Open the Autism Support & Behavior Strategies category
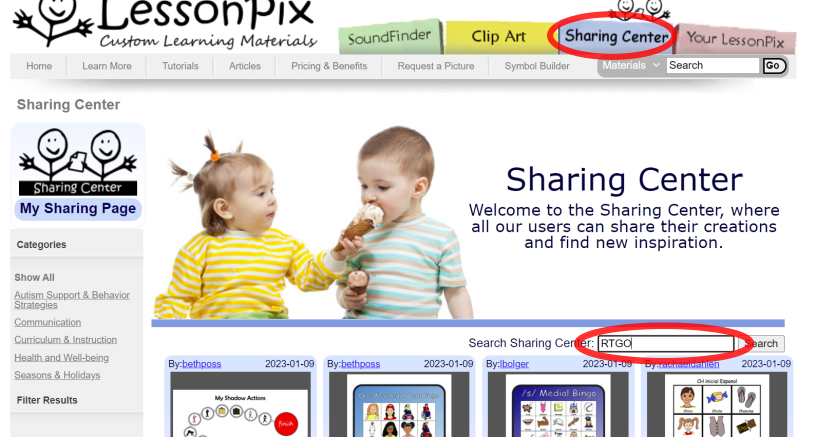The image size is (815, 437). coord(72,300)
